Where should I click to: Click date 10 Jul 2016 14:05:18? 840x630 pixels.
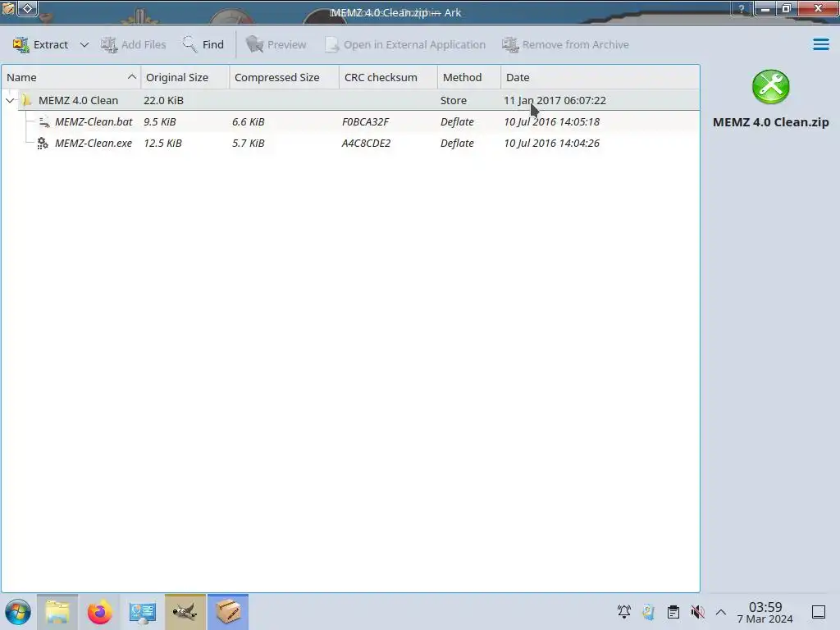(x=551, y=121)
